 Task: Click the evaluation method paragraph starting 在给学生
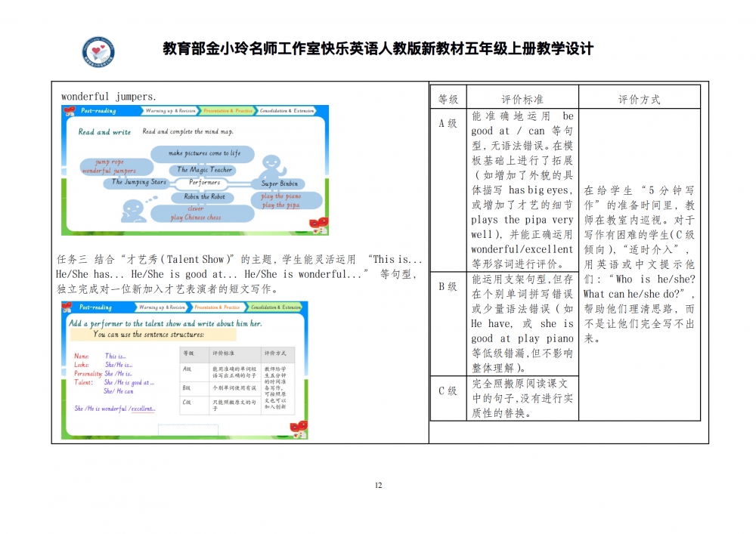click(640, 264)
